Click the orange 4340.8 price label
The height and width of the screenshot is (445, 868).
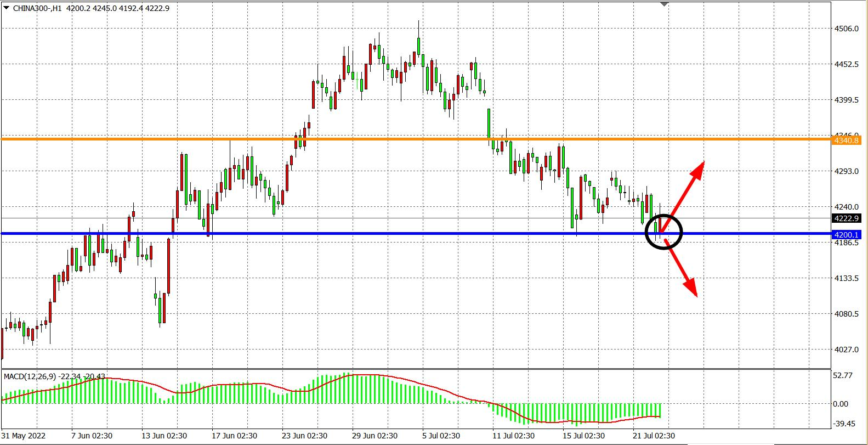pos(846,140)
